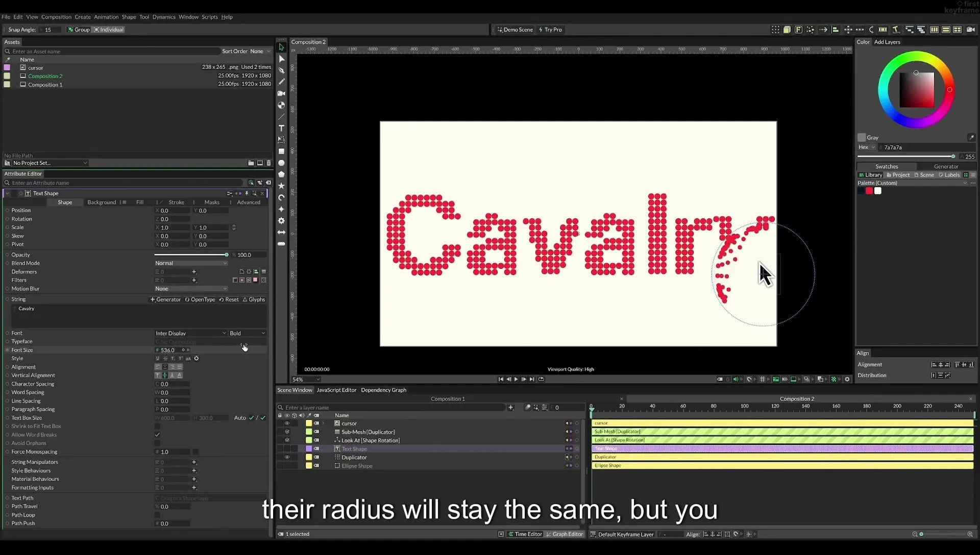Toggle the Shrink to Fit Text Box checkbox
Screen dimensions: 980x555
click(x=157, y=426)
